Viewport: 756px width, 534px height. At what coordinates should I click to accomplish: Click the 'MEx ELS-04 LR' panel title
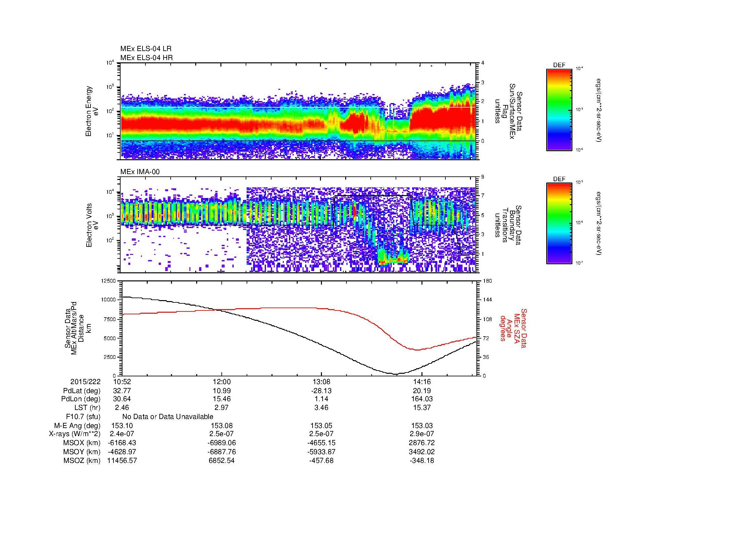tap(146, 49)
